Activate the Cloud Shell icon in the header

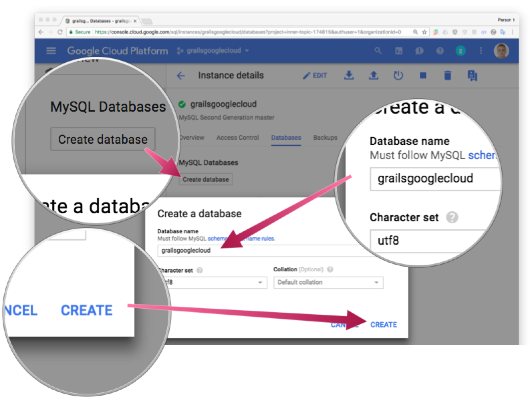[399, 51]
